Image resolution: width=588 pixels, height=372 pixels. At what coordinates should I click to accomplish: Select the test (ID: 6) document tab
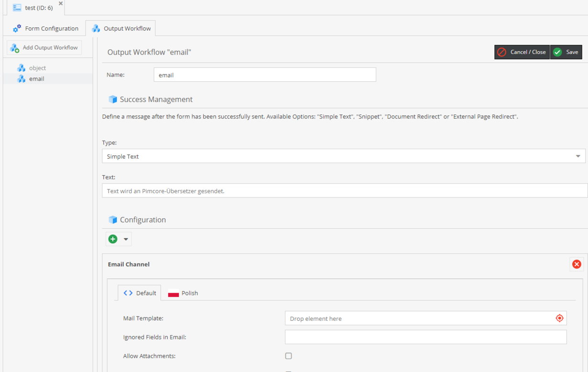(36, 8)
